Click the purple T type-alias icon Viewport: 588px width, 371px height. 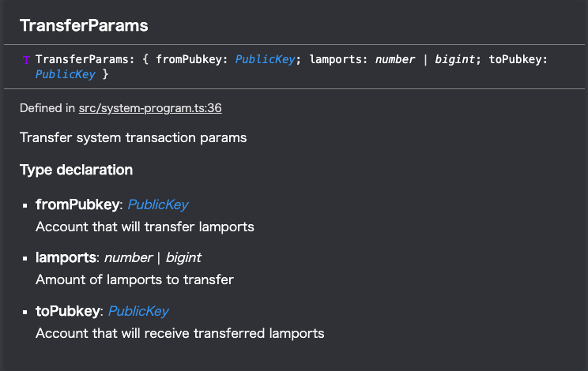coord(26,60)
